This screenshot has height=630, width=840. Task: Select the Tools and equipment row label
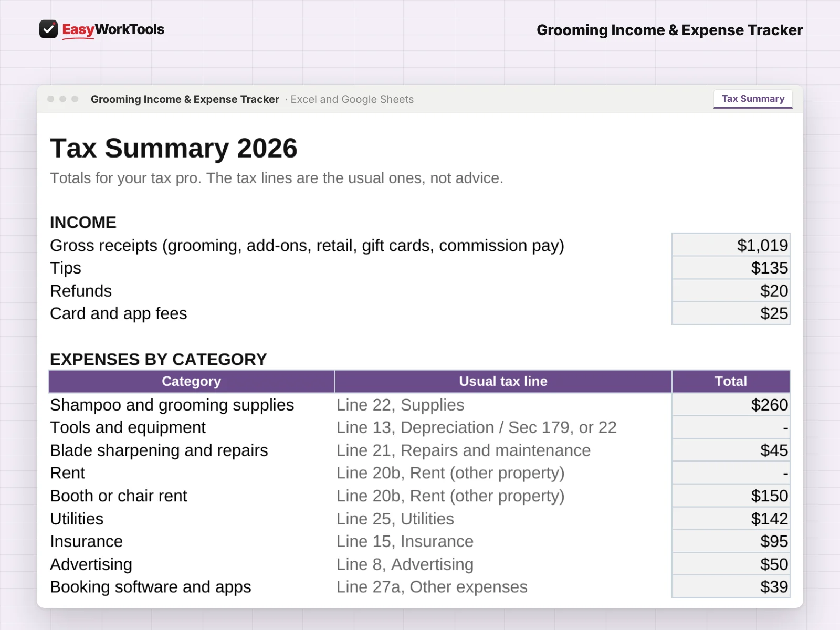tap(128, 428)
